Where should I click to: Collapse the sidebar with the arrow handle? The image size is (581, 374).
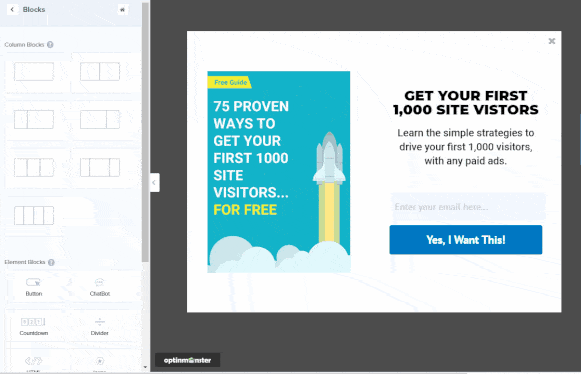click(155, 182)
